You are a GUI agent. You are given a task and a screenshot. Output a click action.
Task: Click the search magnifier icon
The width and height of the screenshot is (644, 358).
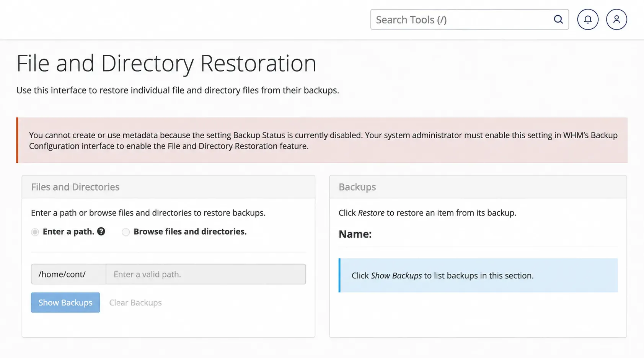tap(558, 20)
